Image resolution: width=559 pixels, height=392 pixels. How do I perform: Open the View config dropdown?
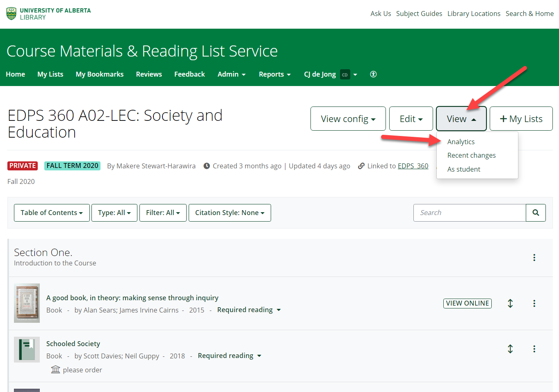pos(348,119)
